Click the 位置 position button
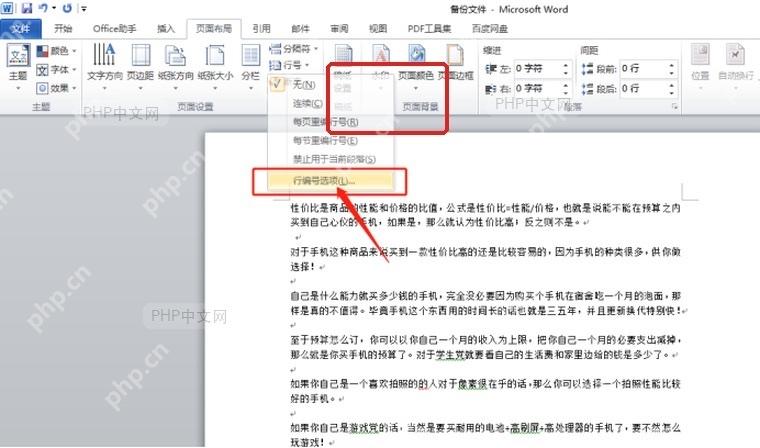The image size is (760, 448). (700, 67)
